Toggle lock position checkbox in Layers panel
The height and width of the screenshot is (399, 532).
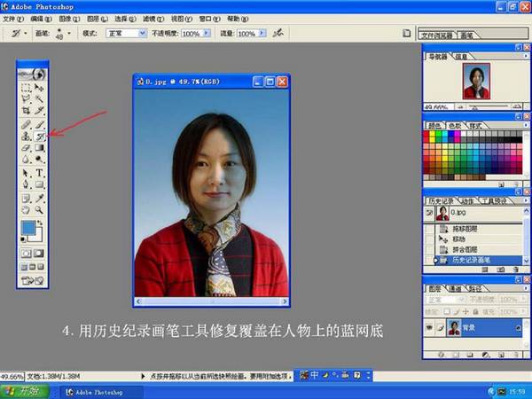tap(465, 311)
